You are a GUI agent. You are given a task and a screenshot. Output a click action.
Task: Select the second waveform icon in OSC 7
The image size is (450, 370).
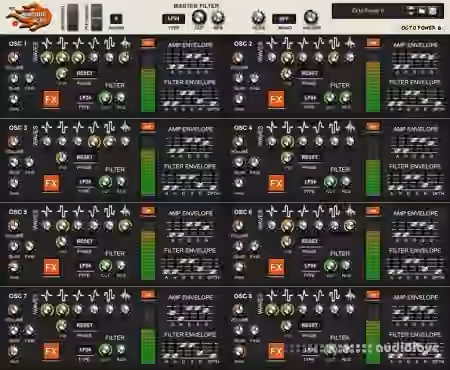(62, 295)
